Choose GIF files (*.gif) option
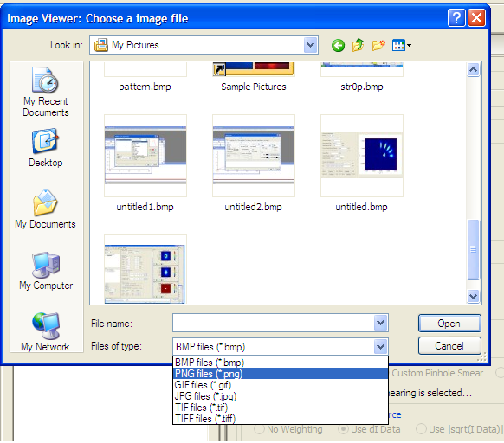The image size is (504, 443). click(281, 385)
